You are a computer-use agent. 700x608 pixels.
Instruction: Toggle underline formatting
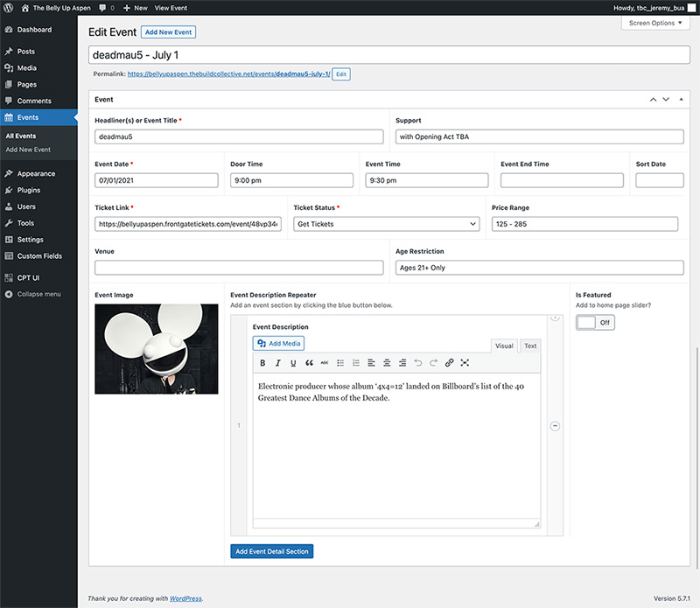coord(293,363)
